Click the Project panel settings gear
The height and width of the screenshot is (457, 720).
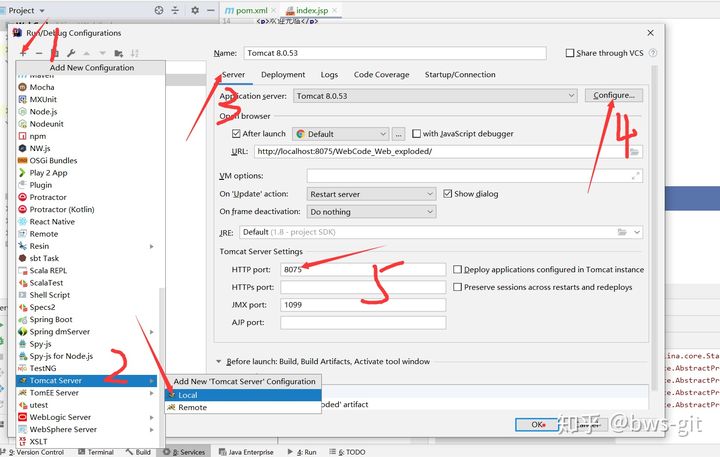(x=195, y=10)
